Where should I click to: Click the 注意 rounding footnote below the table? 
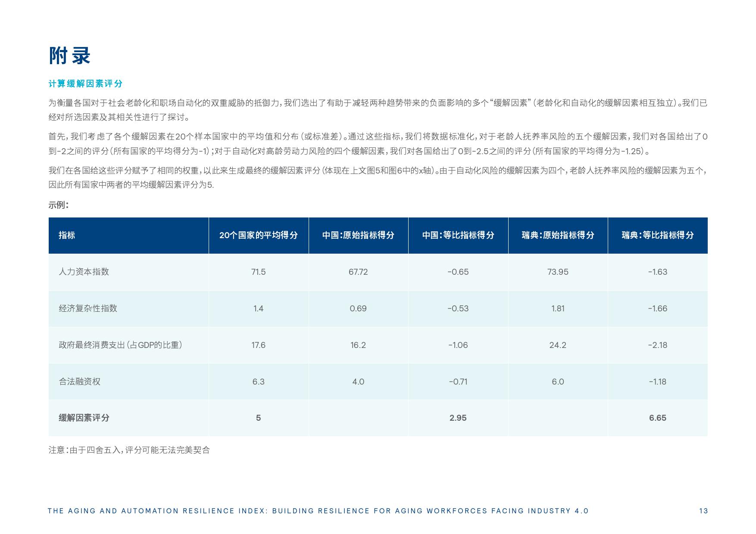(129, 450)
